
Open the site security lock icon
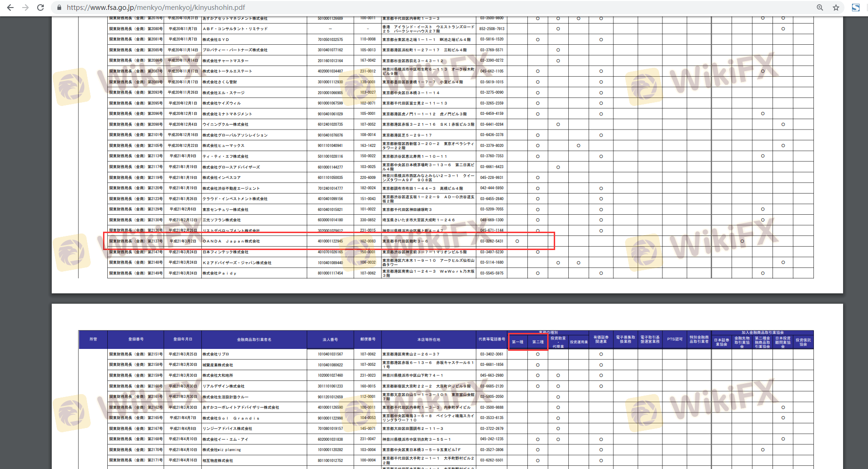tap(59, 8)
